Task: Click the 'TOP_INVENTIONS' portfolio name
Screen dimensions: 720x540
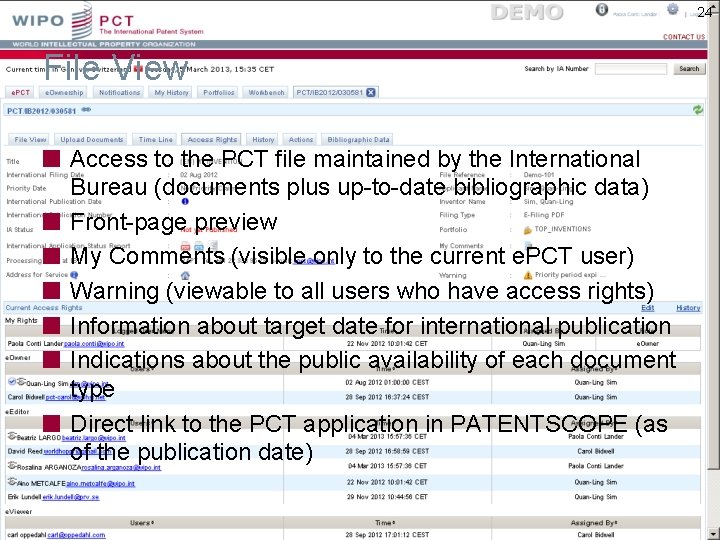Action: (x=562, y=229)
